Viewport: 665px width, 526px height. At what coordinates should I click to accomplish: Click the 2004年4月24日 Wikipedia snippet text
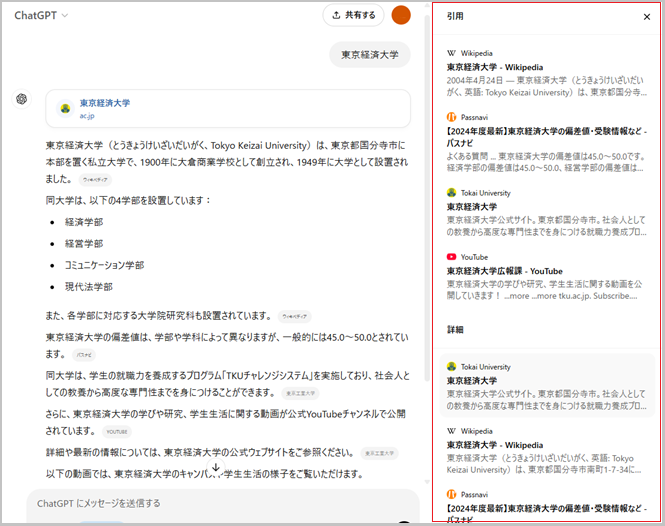click(546, 86)
